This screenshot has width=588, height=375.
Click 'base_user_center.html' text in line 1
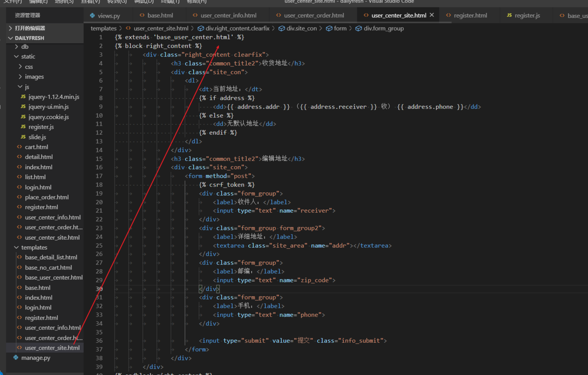coord(193,37)
